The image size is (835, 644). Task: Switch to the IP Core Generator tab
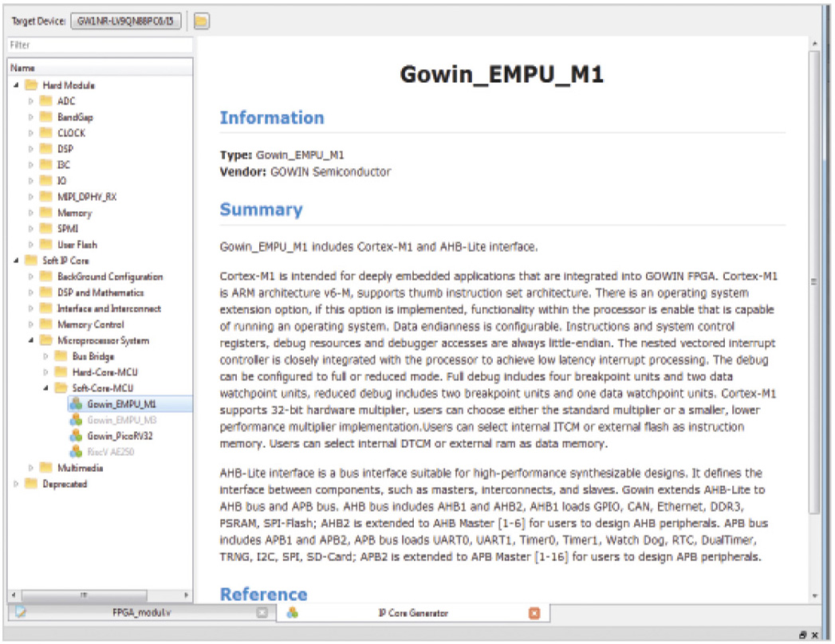click(x=412, y=613)
